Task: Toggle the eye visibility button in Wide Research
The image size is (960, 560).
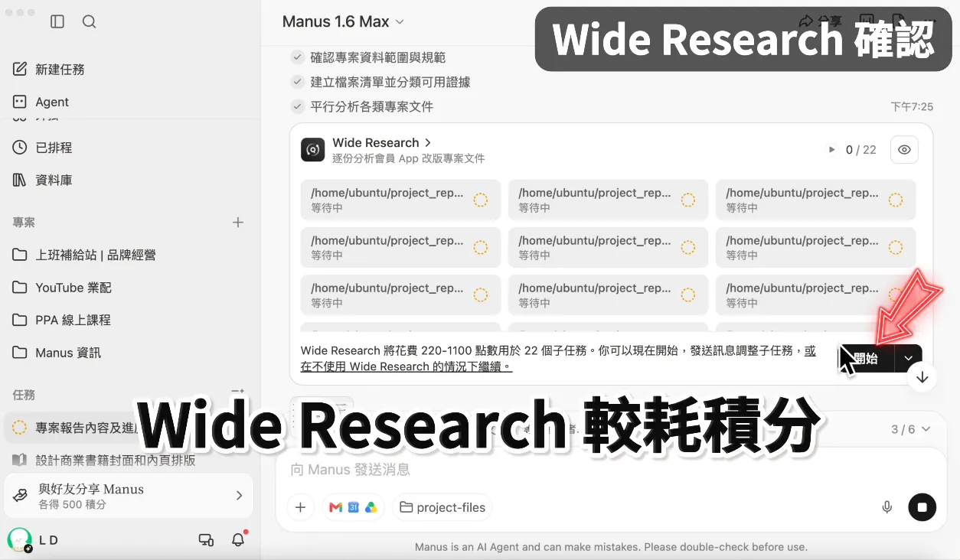Action: coord(904,150)
